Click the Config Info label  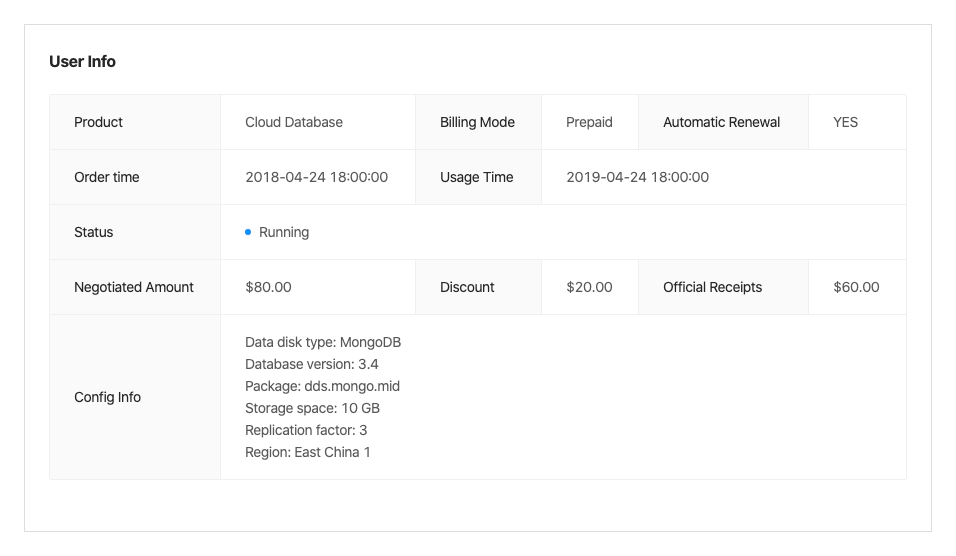[107, 397]
